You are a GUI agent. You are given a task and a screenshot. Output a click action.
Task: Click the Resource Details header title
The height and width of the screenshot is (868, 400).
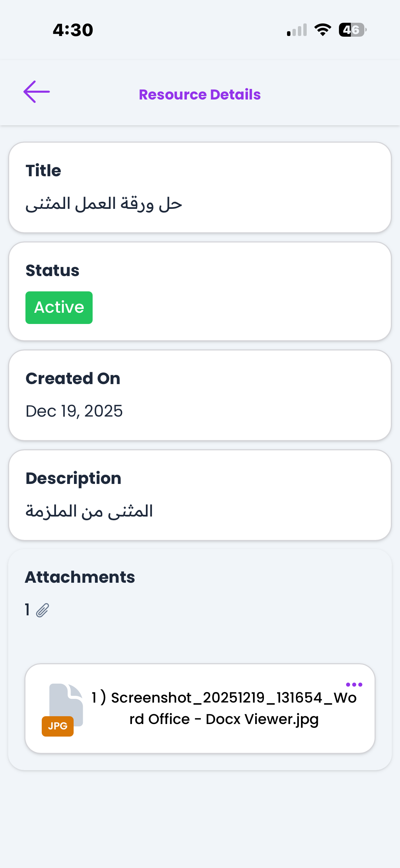click(x=200, y=94)
